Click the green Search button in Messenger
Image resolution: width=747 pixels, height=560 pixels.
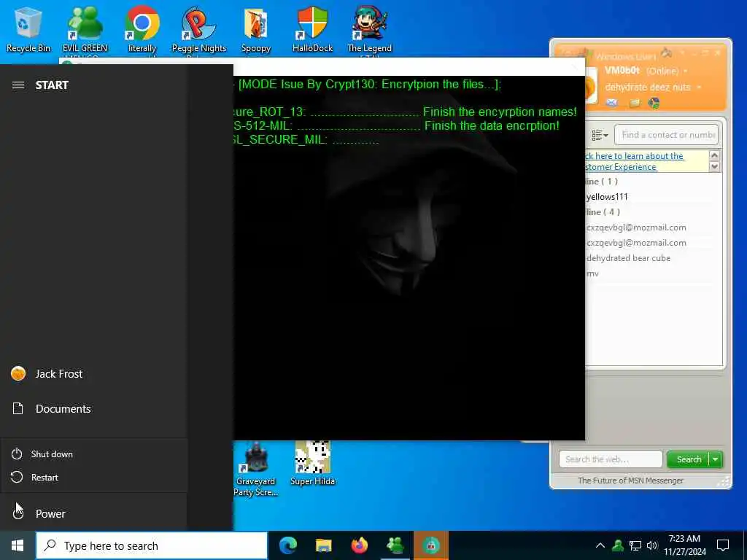click(x=689, y=459)
